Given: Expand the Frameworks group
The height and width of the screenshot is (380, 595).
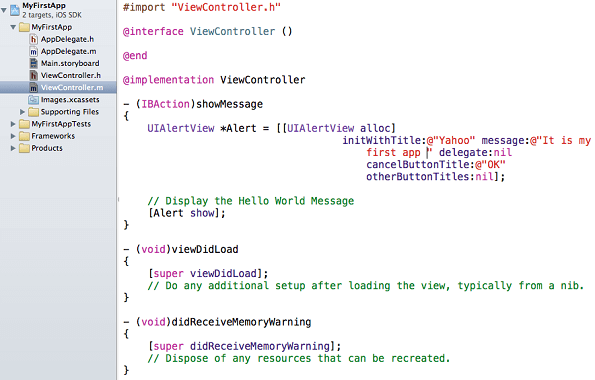Looking at the screenshot, I should point(13,136).
